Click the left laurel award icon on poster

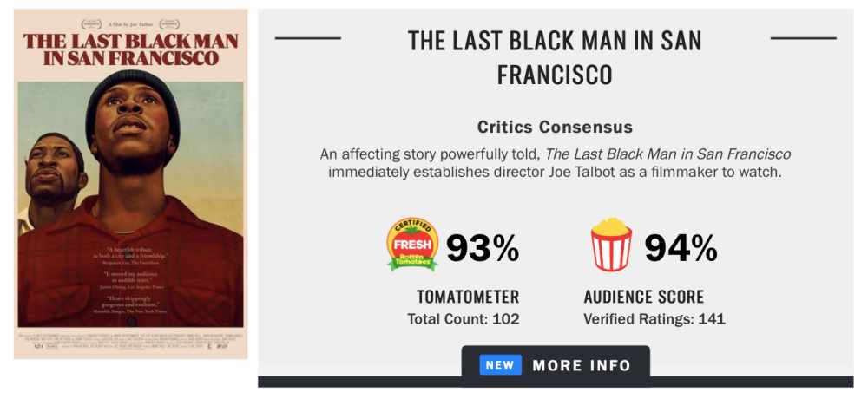[x=91, y=23]
